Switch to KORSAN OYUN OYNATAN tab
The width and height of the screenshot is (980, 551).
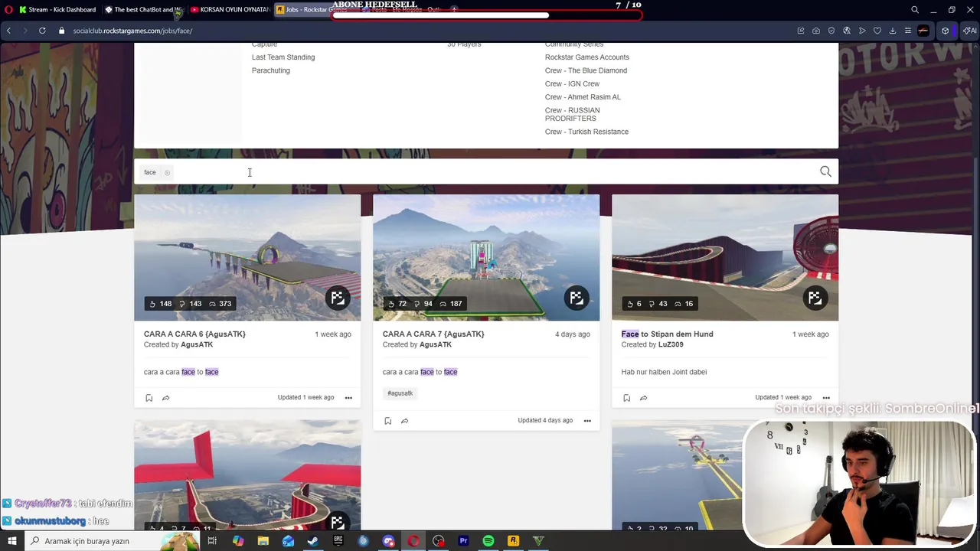tap(229, 10)
